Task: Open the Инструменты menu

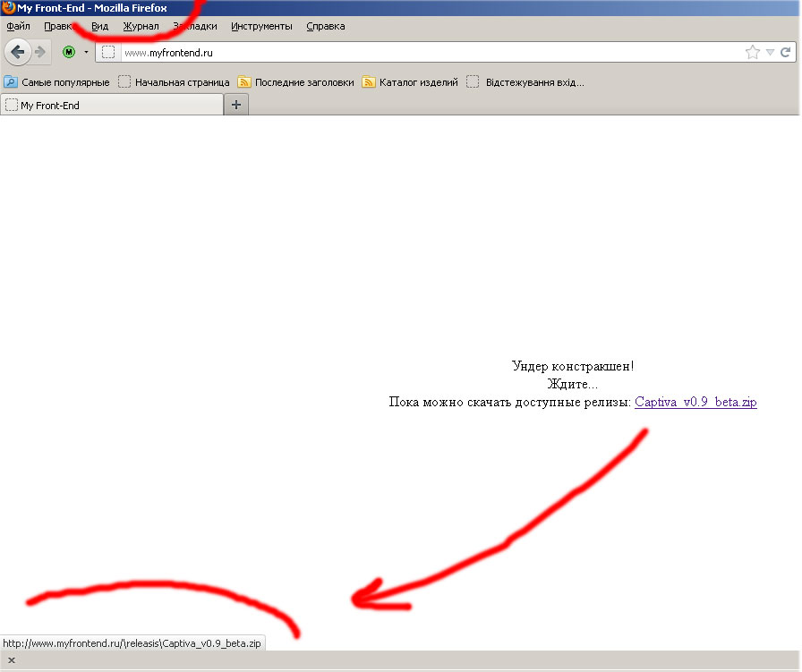Action: coord(261,26)
